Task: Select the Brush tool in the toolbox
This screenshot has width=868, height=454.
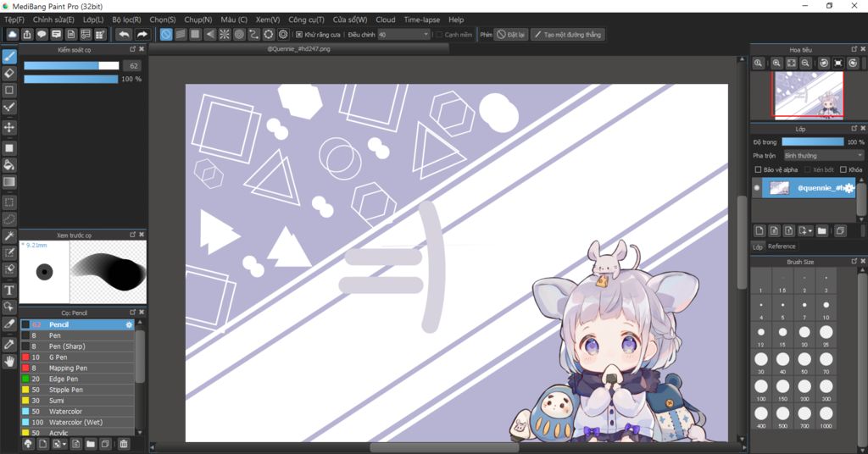Action: pos(9,57)
